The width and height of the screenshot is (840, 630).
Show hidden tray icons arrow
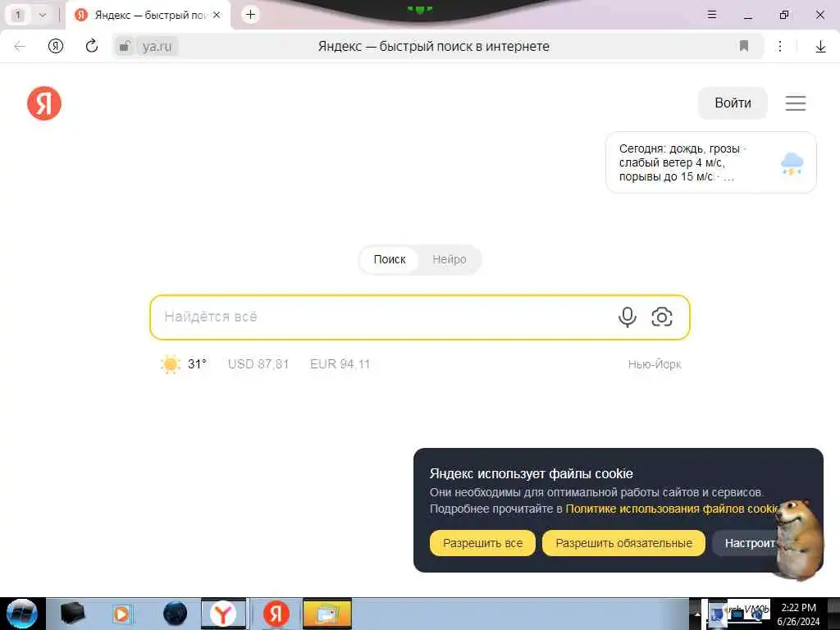pos(697,614)
